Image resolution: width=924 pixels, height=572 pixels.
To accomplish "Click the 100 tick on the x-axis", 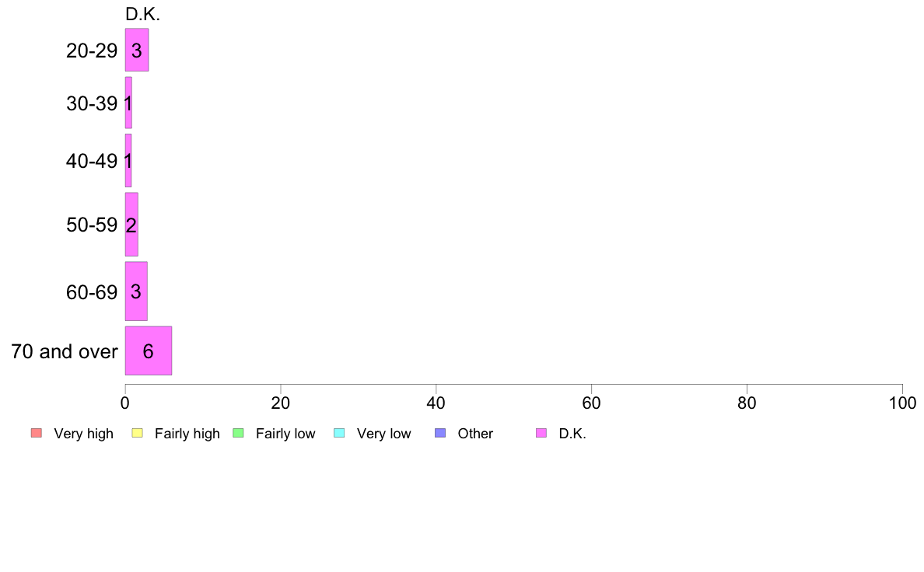I will click(902, 403).
